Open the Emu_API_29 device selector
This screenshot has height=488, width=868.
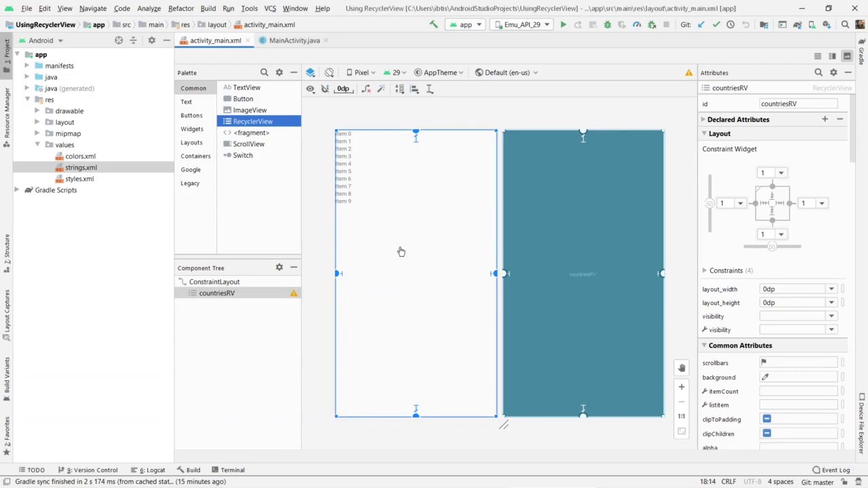click(521, 24)
